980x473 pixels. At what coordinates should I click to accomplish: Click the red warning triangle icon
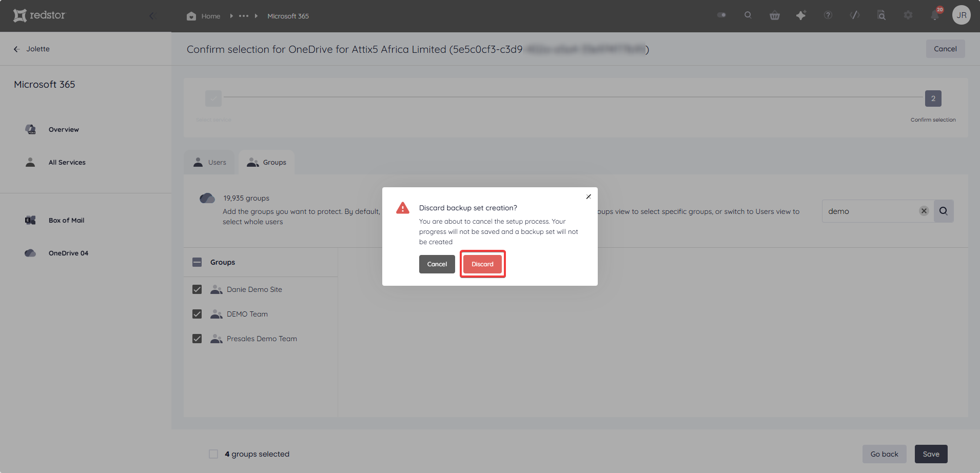coord(403,208)
